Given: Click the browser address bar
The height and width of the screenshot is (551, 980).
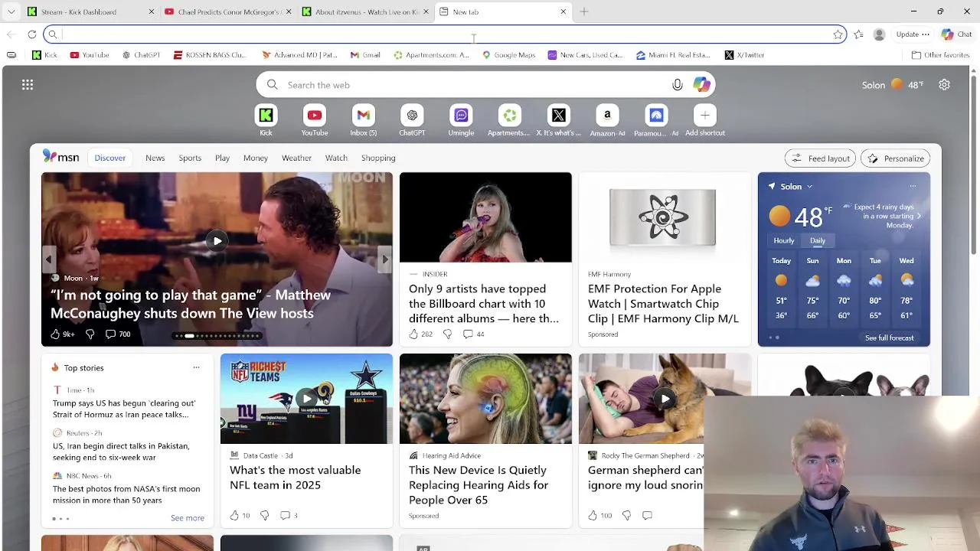Looking at the screenshot, I should [444, 34].
